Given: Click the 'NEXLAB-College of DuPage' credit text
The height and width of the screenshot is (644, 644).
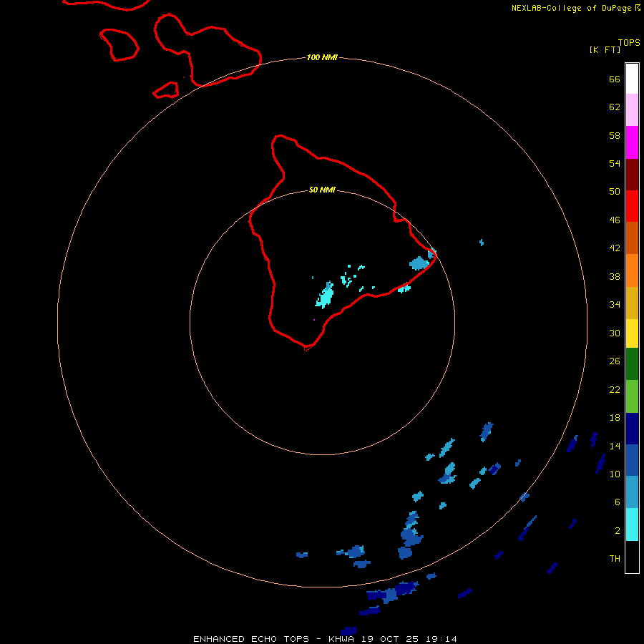Looking at the screenshot, I should coord(571,8).
